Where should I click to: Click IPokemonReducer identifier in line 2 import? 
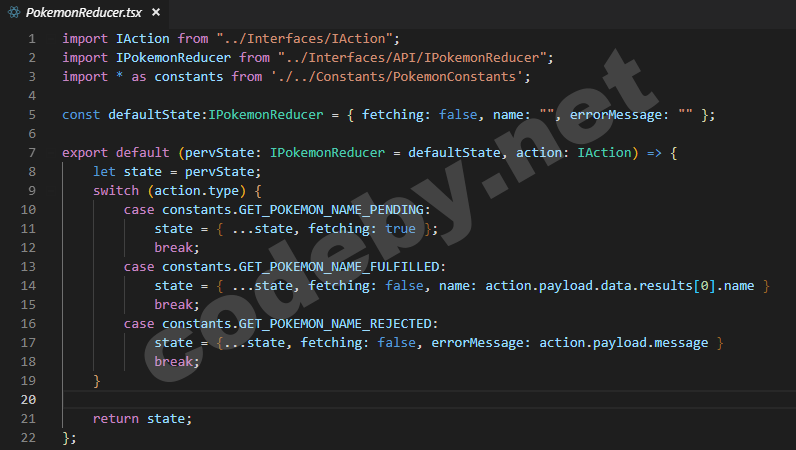pyautogui.click(x=173, y=57)
